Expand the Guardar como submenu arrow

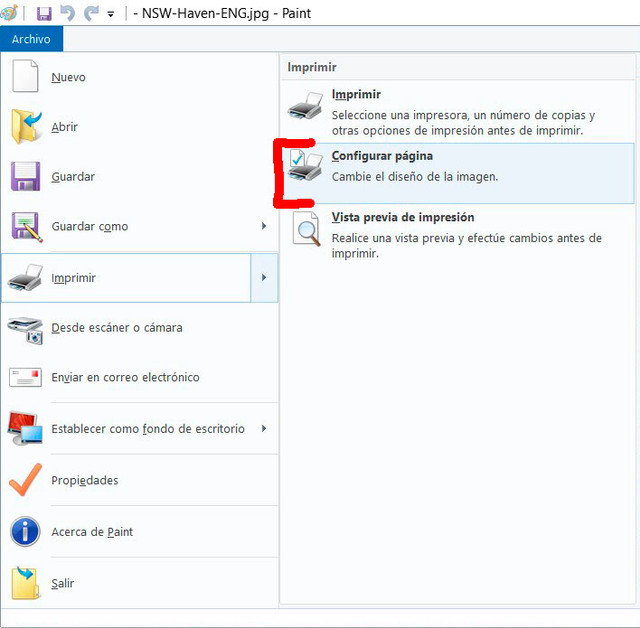click(x=264, y=226)
